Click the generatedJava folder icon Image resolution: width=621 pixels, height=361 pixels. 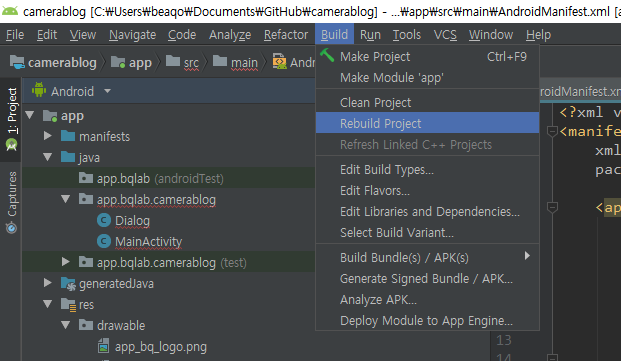[68, 283]
